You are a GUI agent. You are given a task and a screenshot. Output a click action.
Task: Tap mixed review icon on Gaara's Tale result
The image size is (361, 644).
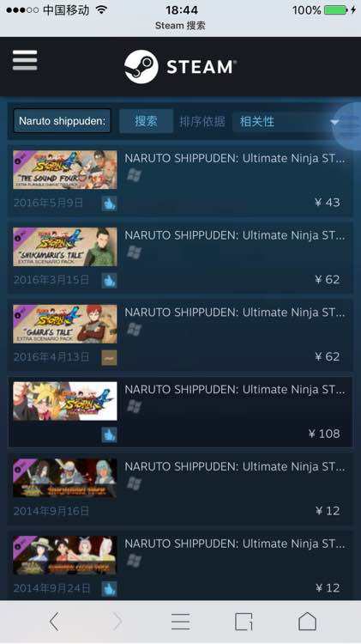pyautogui.click(x=109, y=357)
